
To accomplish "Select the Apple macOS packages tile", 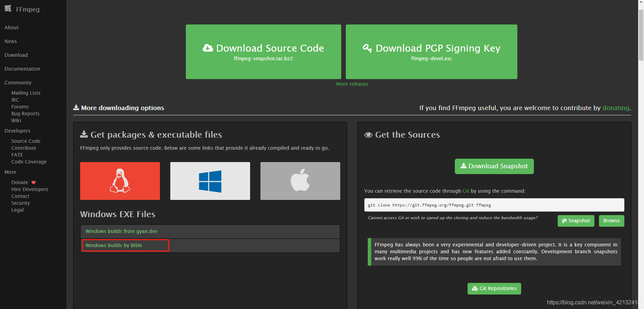I will click(x=300, y=181).
